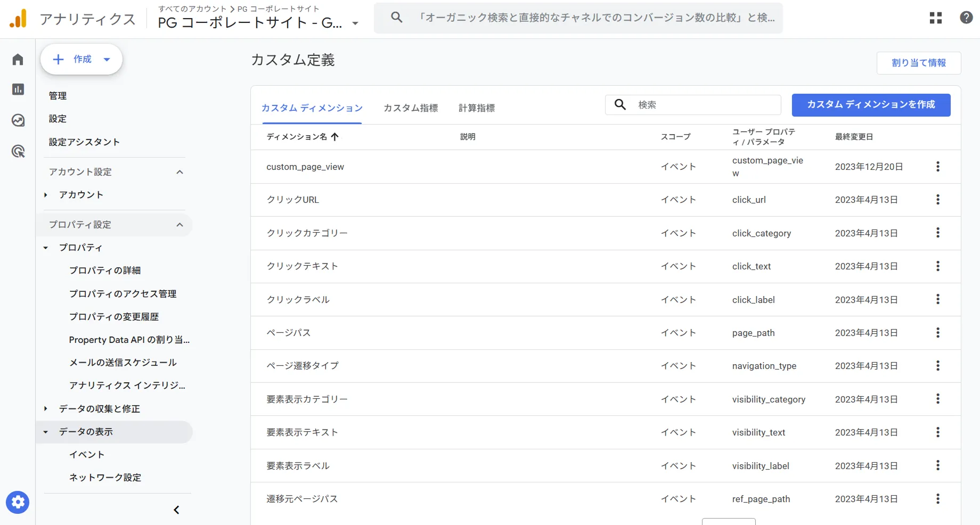
Task: Click the click_category parameter cell
Action: click(762, 233)
